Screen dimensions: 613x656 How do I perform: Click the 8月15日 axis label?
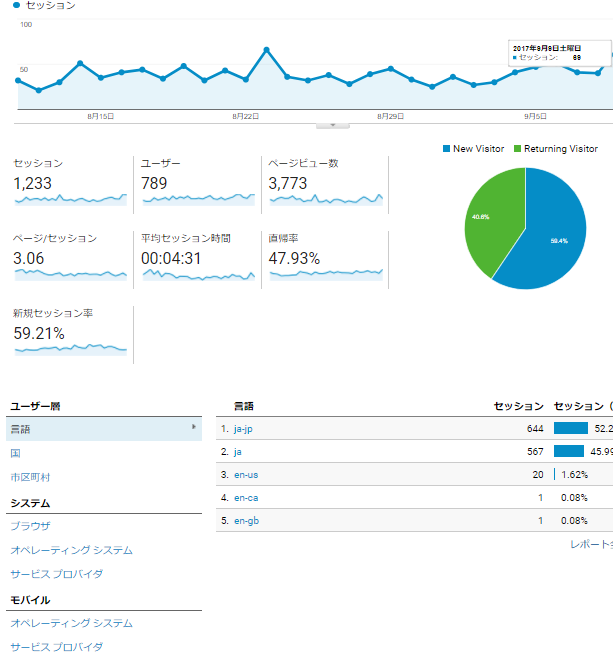[100, 116]
